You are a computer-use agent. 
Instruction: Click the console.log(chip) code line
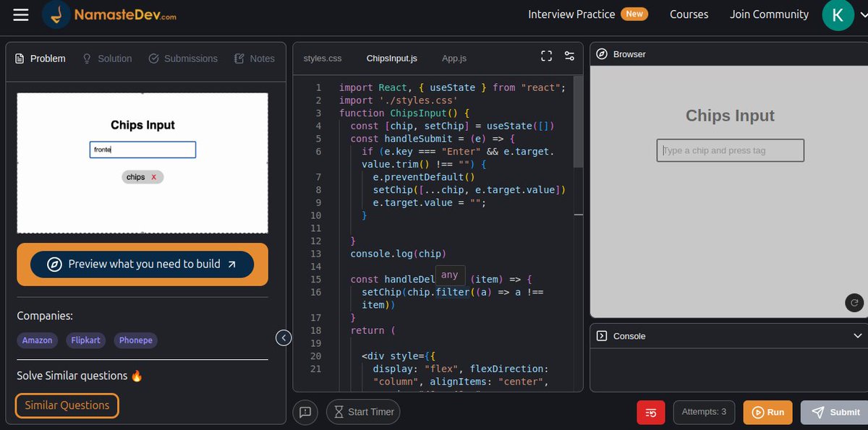coord(398,254)
